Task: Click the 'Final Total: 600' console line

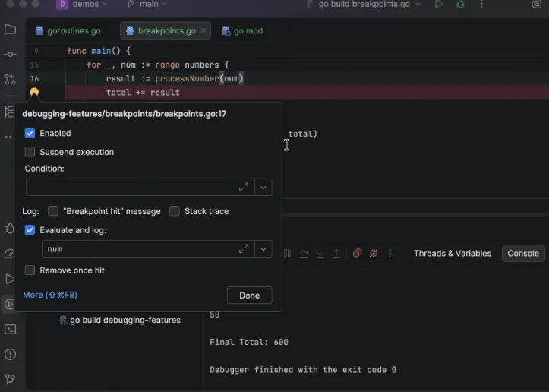Action: tap(249, 342)
